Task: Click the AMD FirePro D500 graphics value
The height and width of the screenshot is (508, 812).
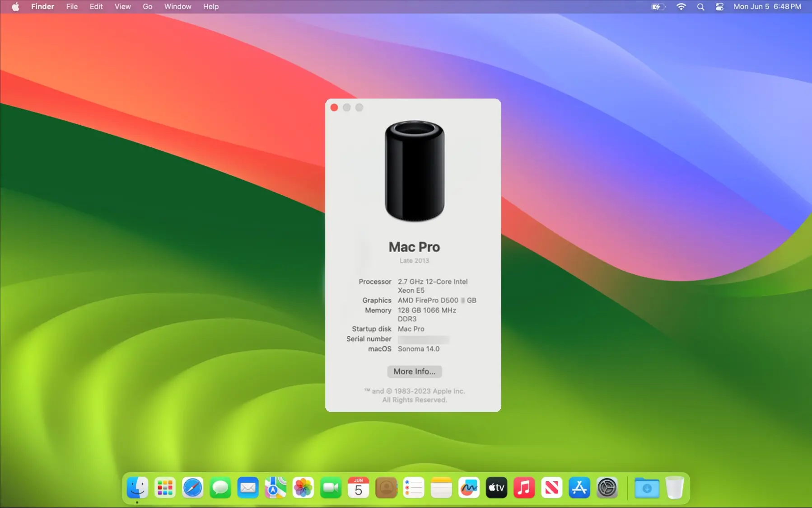Action: coord(437,300)
